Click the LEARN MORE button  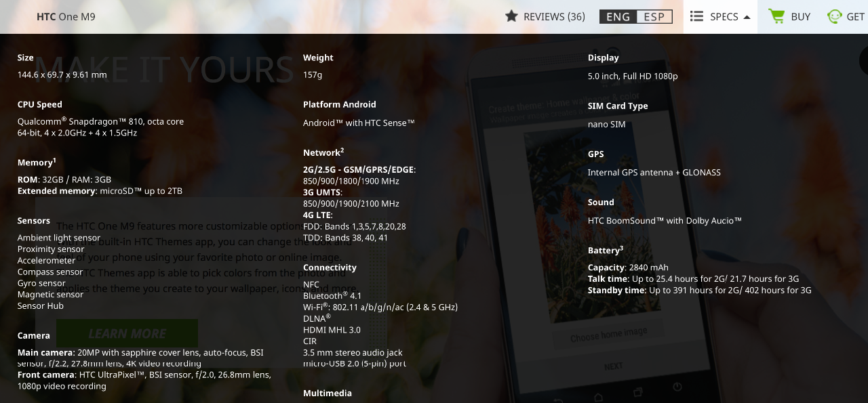point(127,333)
